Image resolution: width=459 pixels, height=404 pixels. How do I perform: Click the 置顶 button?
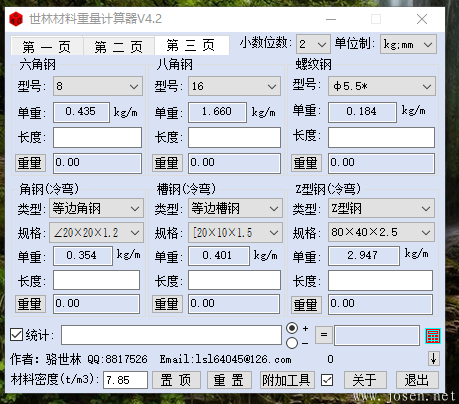tap(176, 380)
